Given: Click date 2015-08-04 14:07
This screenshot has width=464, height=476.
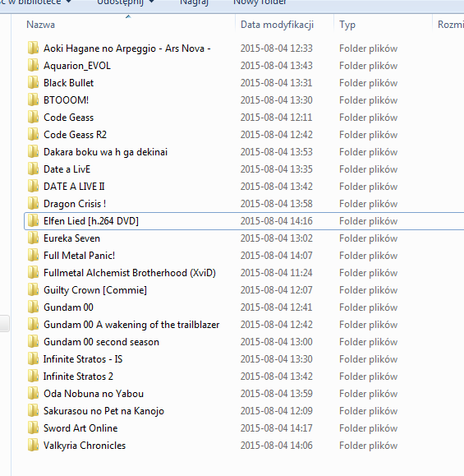Looking at the screenshot, I should [x=276, y=256].
